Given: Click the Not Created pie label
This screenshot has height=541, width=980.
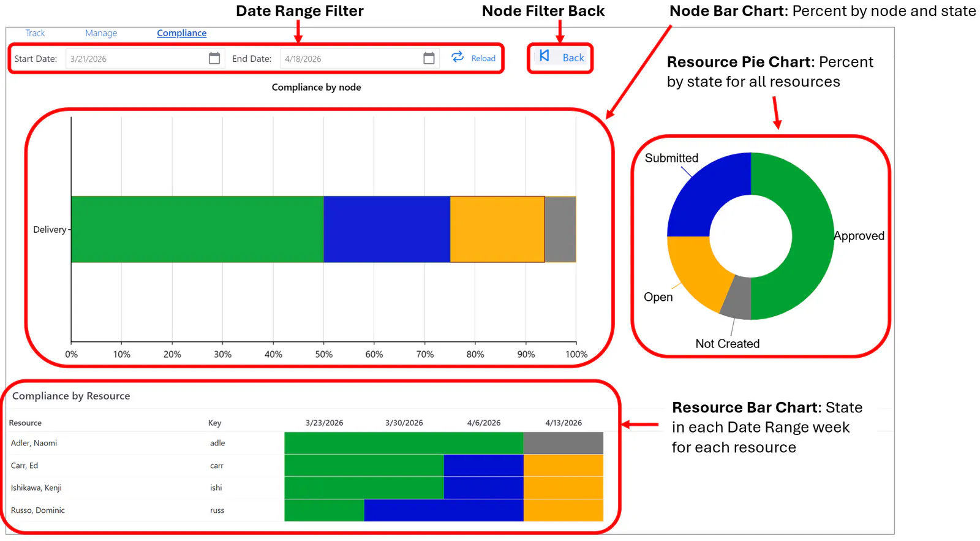Looking at the screenshot, I should click(x=728, y=344).
